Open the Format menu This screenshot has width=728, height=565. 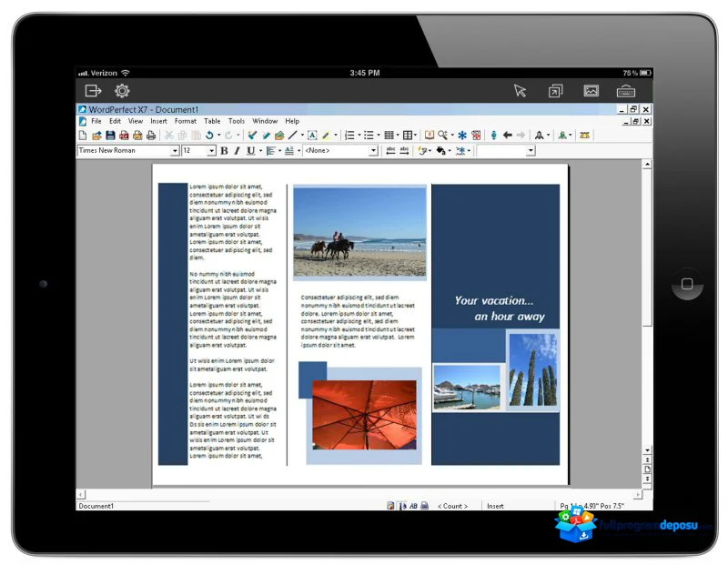pos(186,121)
